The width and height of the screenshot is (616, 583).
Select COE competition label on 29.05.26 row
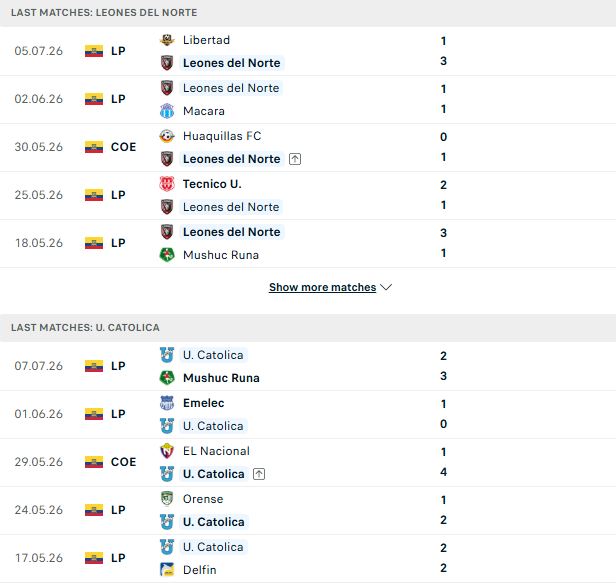123,462
